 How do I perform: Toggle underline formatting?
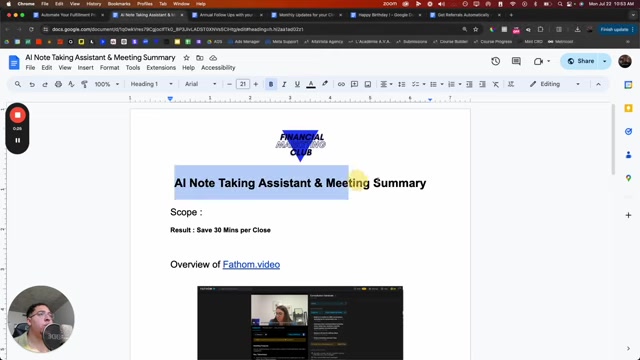pos(297,84)
